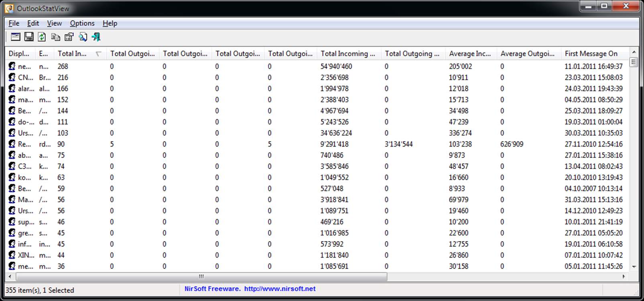Click the Exit door toolbar icon
The width and height of the screenshot is (644, 301).
point(96,37)
